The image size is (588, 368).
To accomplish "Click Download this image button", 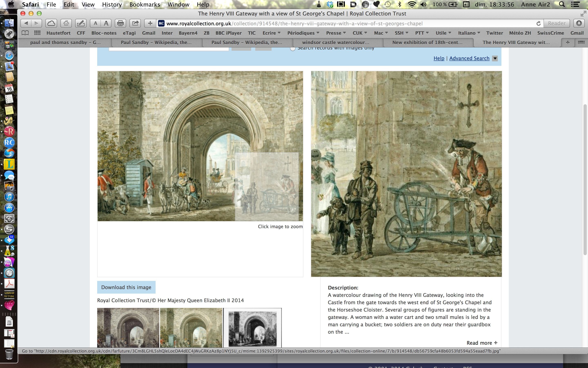I will tap(126, 287).
